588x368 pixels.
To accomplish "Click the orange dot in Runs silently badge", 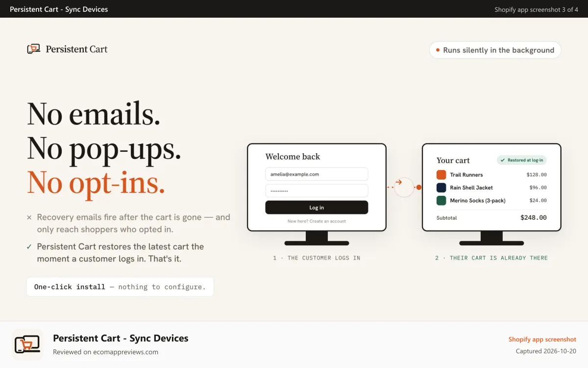I will [x=438, y=50].
